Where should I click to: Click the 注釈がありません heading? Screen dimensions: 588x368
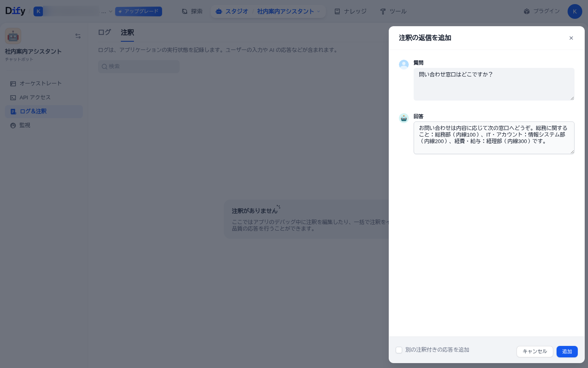coord(255,211)
